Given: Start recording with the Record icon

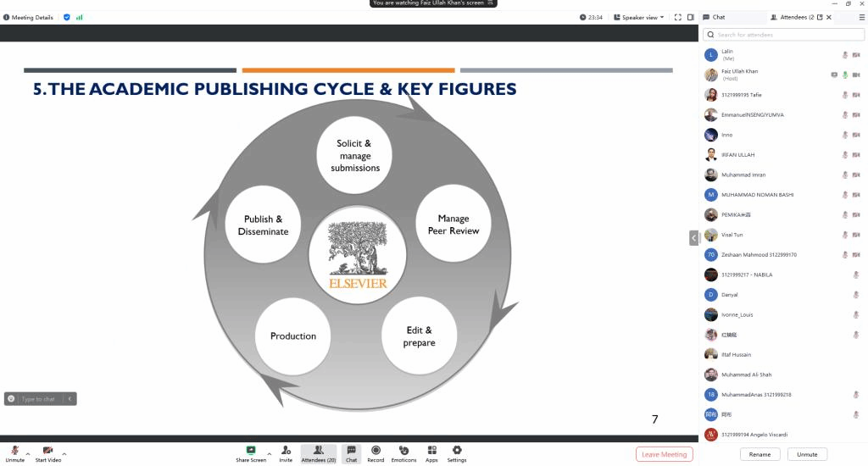Looking at the screenshot, I should click(376, 451).
